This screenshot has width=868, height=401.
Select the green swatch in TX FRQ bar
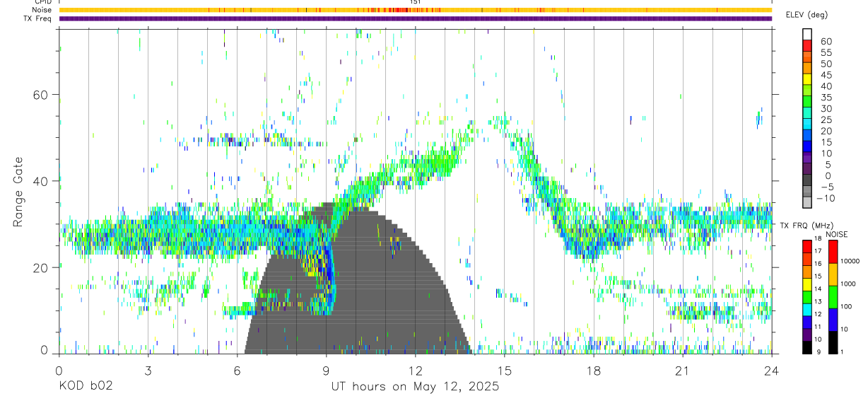click(807, 297)
